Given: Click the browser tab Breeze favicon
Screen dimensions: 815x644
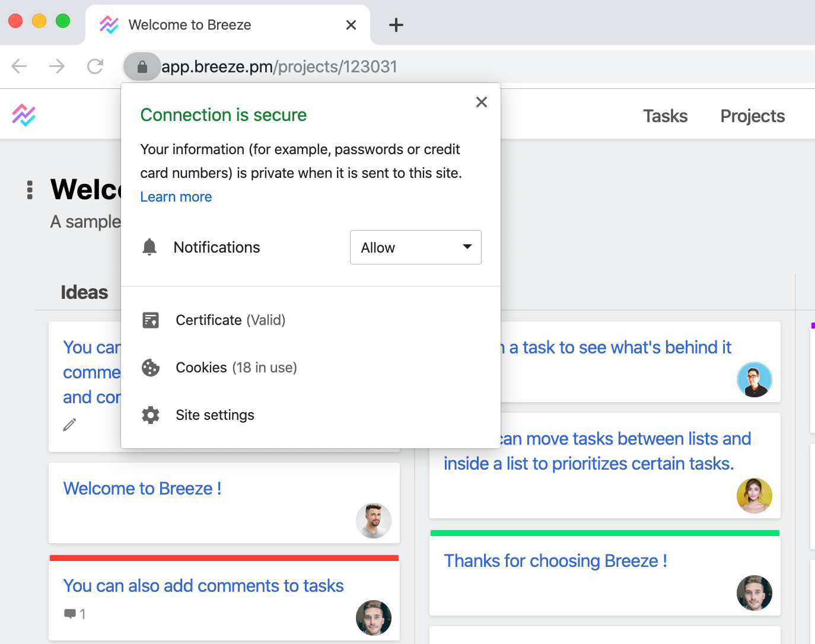Looking at the screenshot, I should pos(109,25).
